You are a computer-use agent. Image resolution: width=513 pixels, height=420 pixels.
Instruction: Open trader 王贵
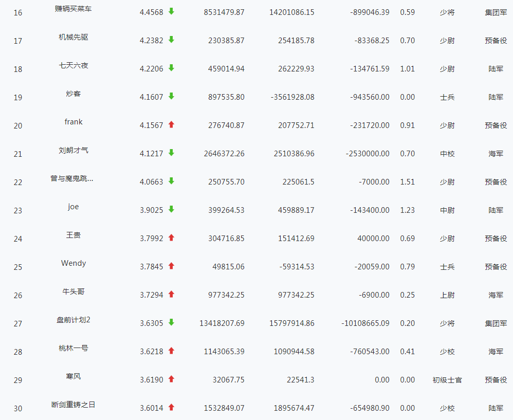pos(74,235)
